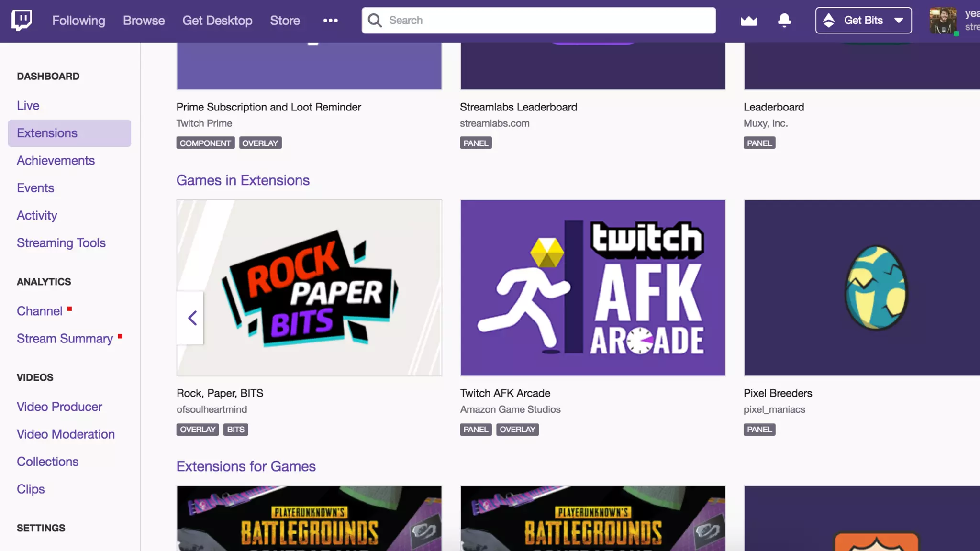Open Stream Summary analytics

(65, 339)
